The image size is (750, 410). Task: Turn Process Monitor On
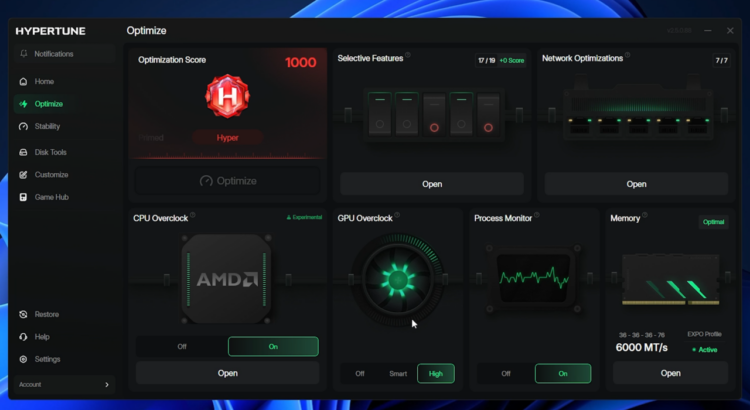[x=563, y=374]
